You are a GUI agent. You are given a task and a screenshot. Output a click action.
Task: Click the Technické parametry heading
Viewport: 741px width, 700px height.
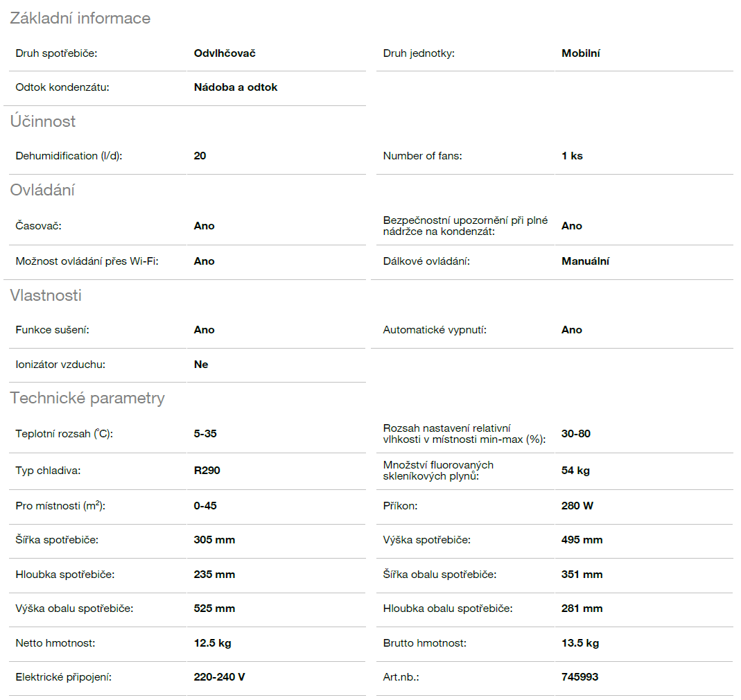(87, 399)
